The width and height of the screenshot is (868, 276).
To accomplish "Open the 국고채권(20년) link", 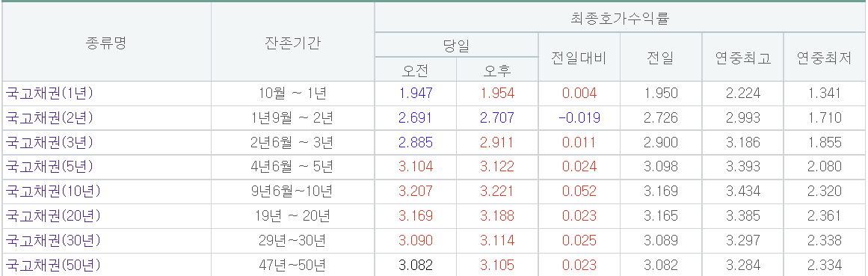I will [x=53, y=216].
